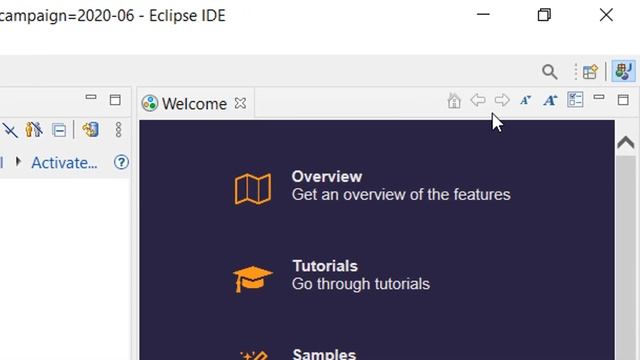Collapse all items in left view

(59, 131)
